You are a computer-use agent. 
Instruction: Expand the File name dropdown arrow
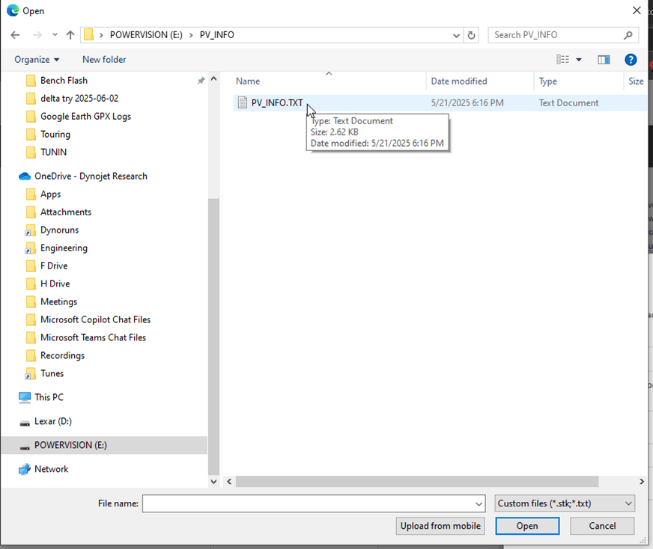[x=479, y=504]
